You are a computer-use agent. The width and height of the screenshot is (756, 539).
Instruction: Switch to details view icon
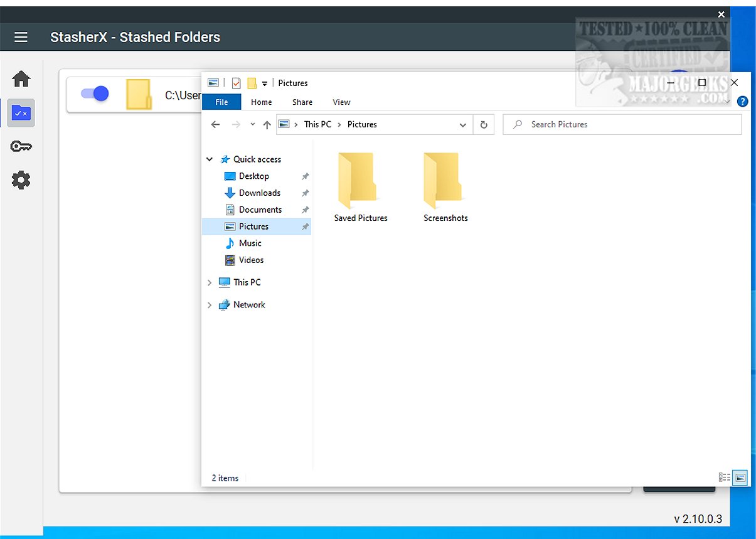click(x=725, y=478)
